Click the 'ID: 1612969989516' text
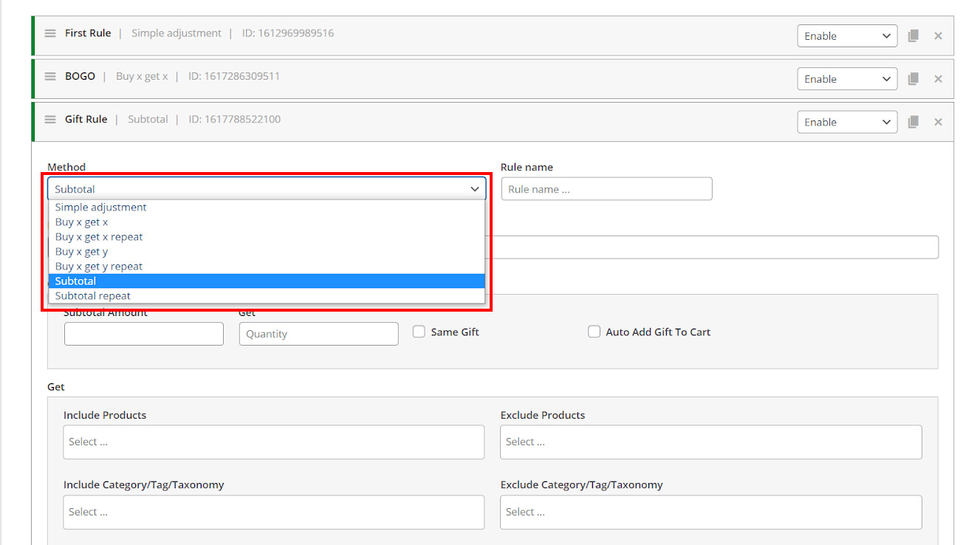 288,33
